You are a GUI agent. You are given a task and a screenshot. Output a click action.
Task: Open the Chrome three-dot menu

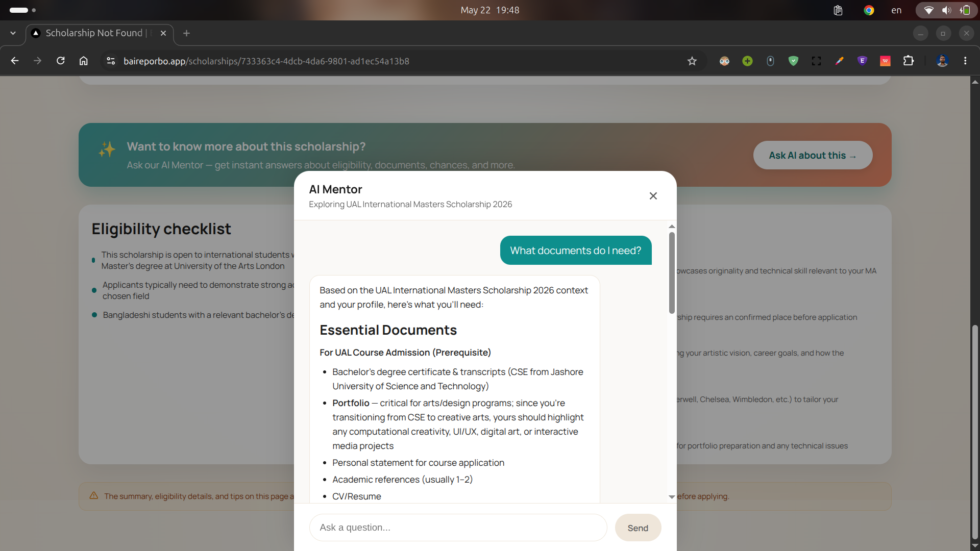[965, 61]
